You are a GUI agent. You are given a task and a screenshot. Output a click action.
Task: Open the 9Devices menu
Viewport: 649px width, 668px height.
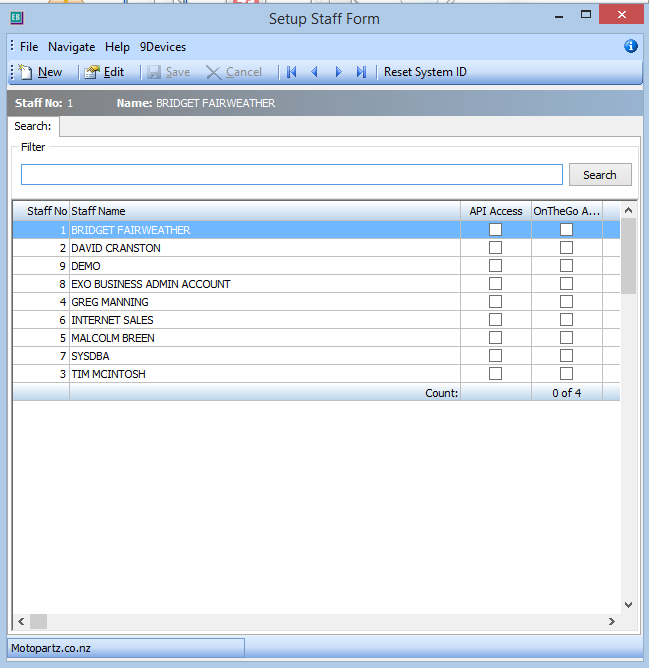click(163, 47)
